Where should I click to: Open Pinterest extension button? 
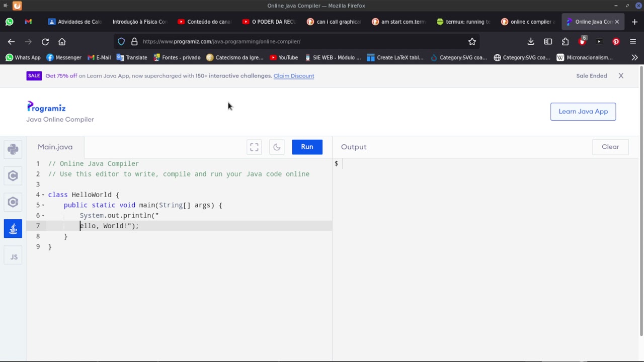pyautogui.click(x=616, y=42)
